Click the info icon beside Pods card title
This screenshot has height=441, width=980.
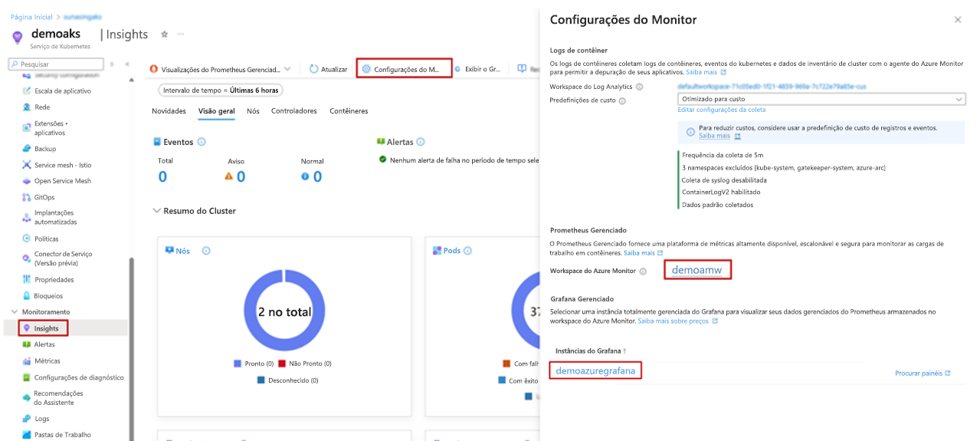point(467,251)
